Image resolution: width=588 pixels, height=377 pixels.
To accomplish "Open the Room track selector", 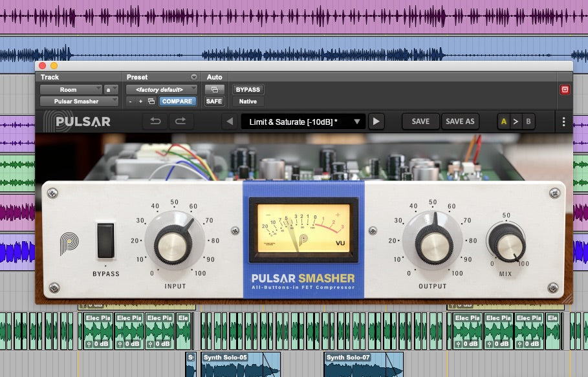I will coord(71,90).
